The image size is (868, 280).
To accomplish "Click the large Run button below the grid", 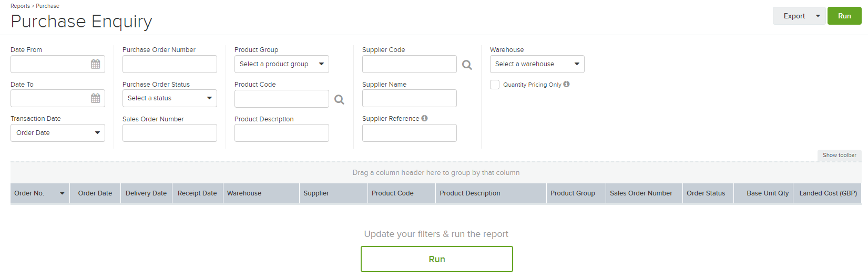I will 437,259.
